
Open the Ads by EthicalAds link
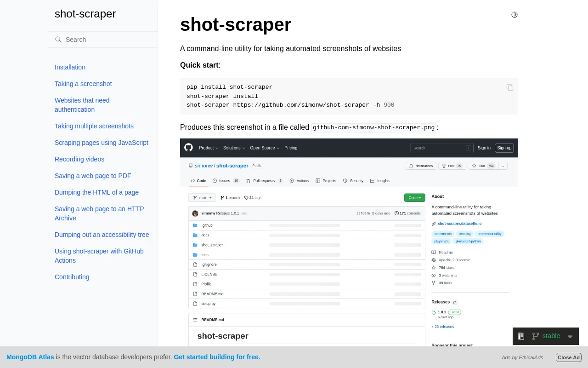point(522,357)
